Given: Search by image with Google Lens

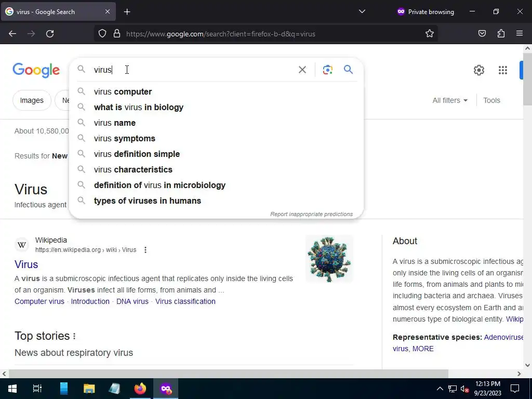Looking at the screenshot, I should click(x=327, y=70).
